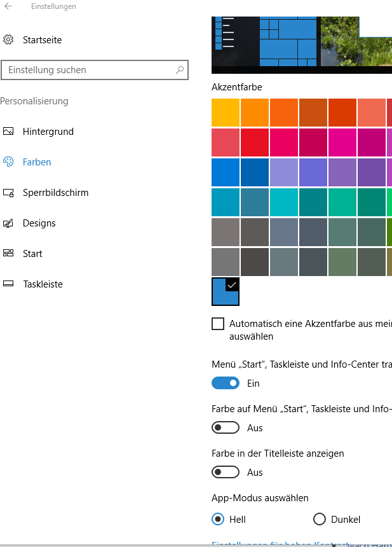Turn off the transparency toggle set to Ein
392x547 pixels.
tap(226, 383)
